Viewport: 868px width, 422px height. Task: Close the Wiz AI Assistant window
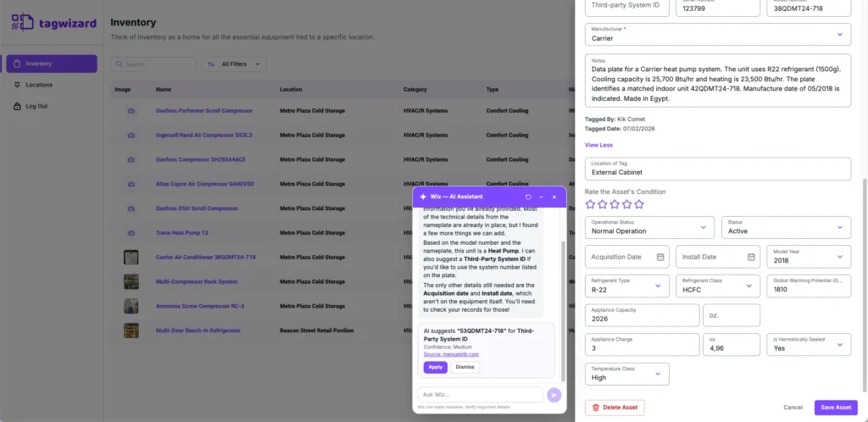pyautogui.click(x=554, y=197)
